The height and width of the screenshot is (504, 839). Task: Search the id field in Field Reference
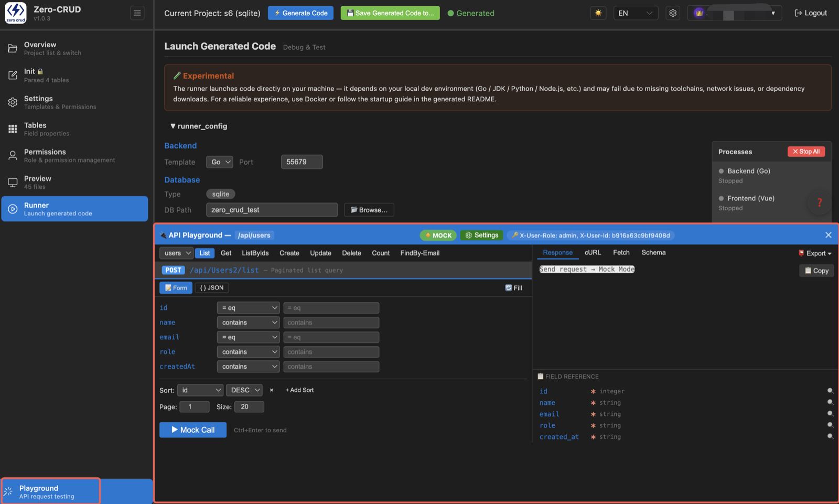tap(830, 391)
